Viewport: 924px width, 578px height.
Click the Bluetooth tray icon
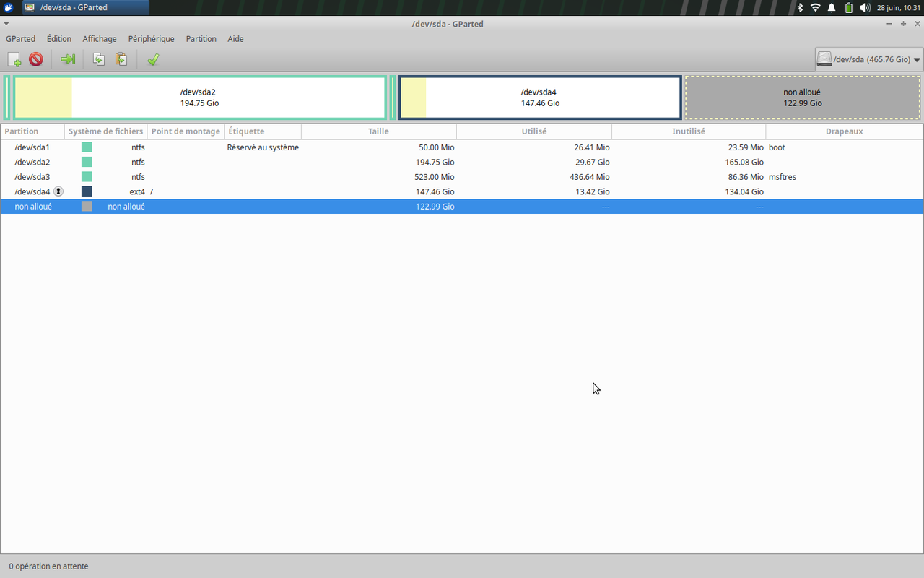pyautogui.click(x=800, y=7)
